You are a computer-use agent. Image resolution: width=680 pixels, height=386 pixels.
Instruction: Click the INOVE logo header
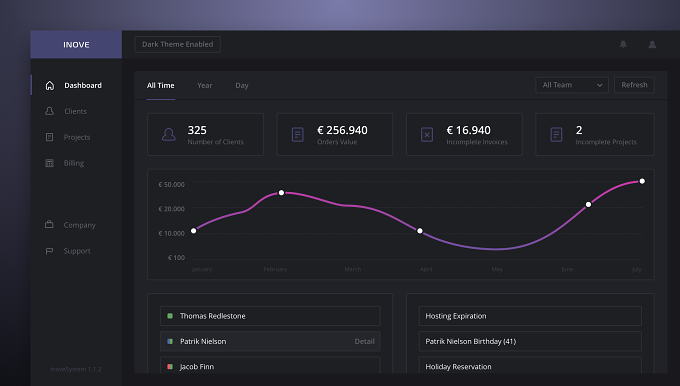point(76,44)
